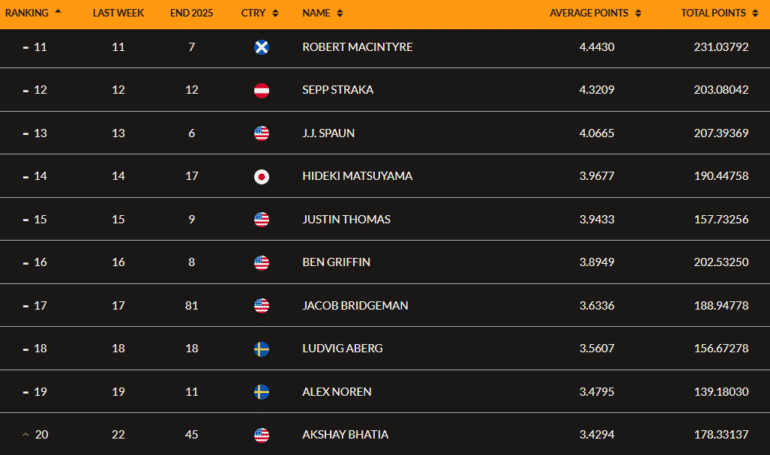Sort table by Ranking column

click(32, 13)
